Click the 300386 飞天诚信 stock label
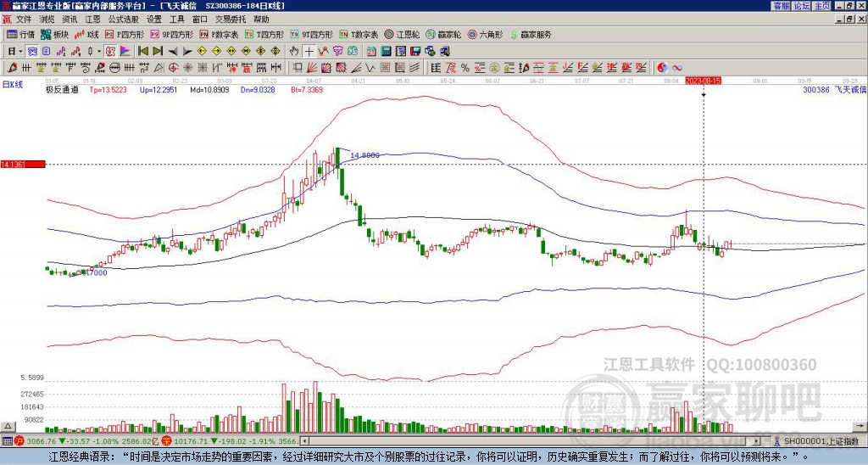This screenshot has height=465, width=868. click(x=834, y=89)
